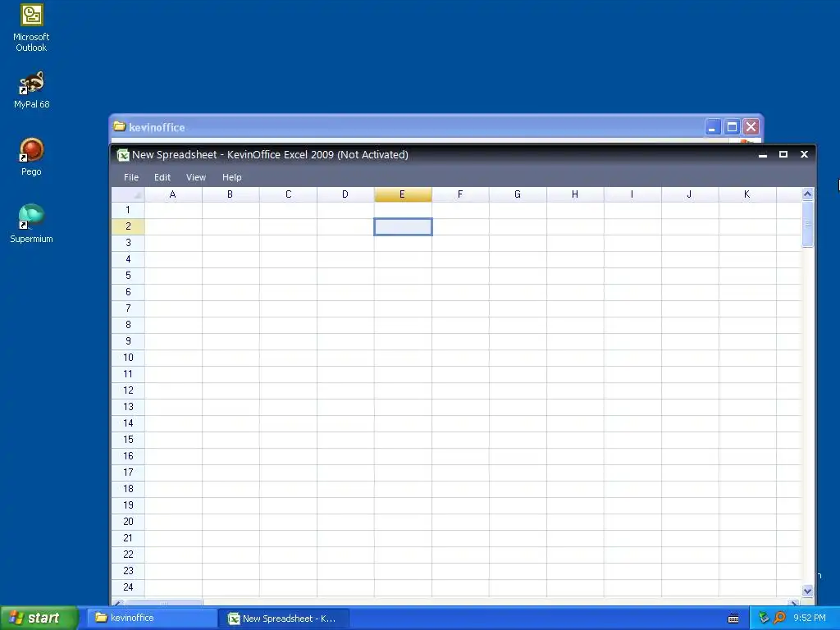Select column J header
The height and width of the screenshot is (630, 840).
[x=689, y=194]
